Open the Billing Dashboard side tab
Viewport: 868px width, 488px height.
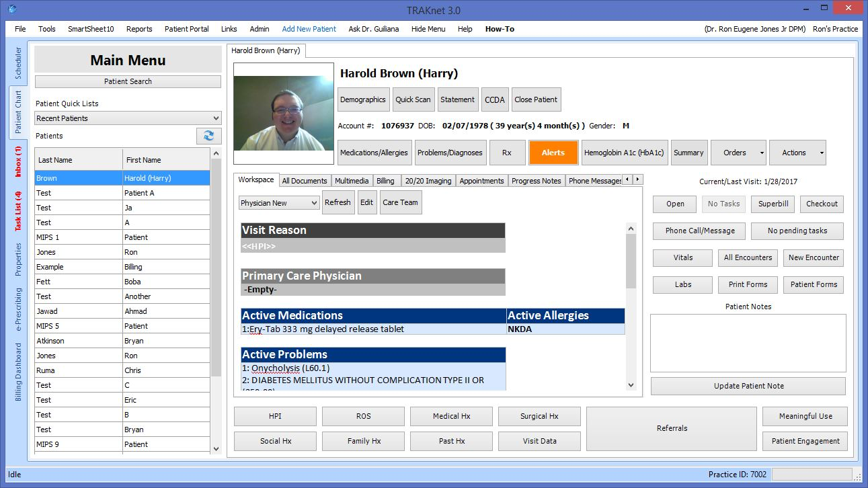point(18,372)
